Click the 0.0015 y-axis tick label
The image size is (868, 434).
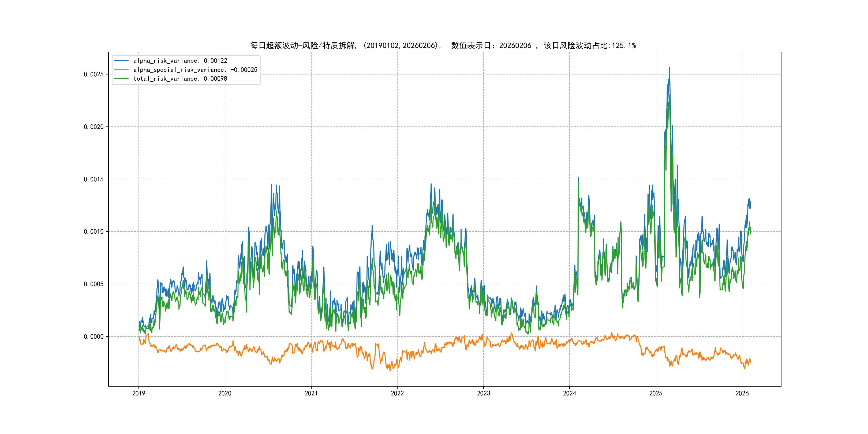93,179
